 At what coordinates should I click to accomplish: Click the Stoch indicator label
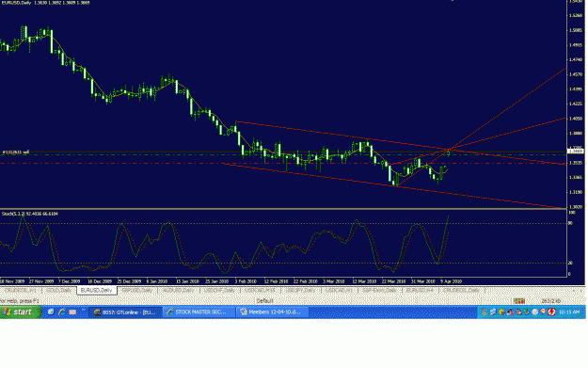point(29,214)
